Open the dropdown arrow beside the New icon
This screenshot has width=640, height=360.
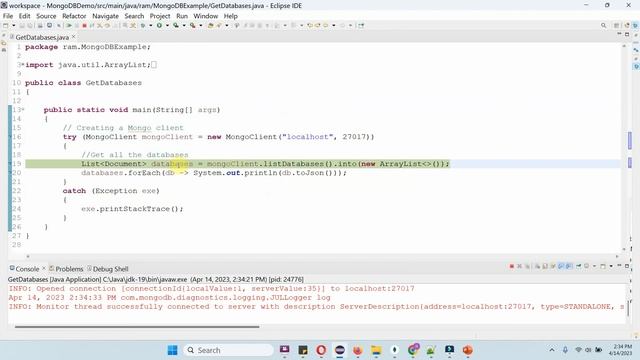pyautogui.click(x=14, y=25)
